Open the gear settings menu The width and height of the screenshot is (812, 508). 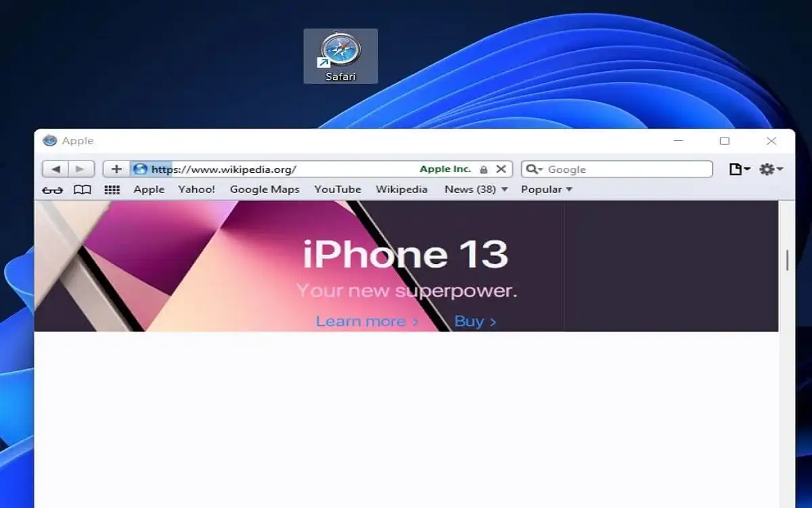pos(771,169)
